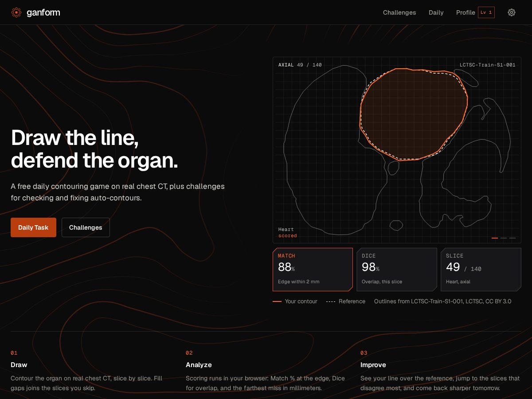This screenshot has height=399, width=532.
Task: Open the settings gear icon
Action: 512,12
